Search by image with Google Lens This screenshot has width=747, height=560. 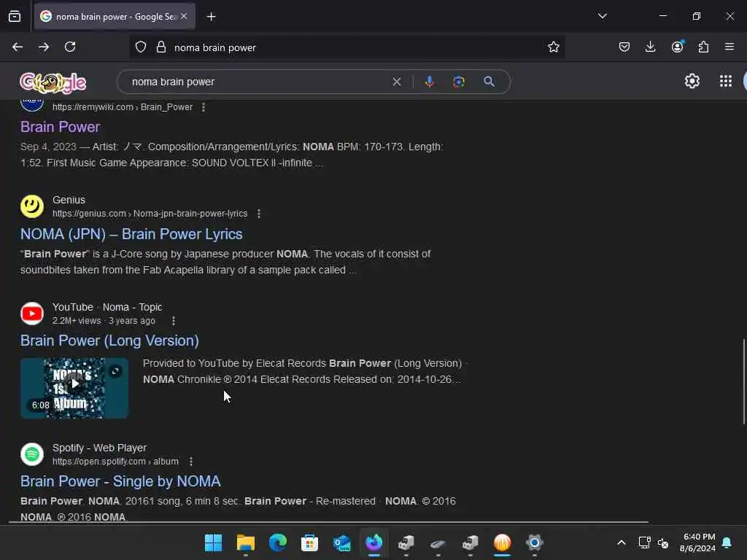(458, 82)
